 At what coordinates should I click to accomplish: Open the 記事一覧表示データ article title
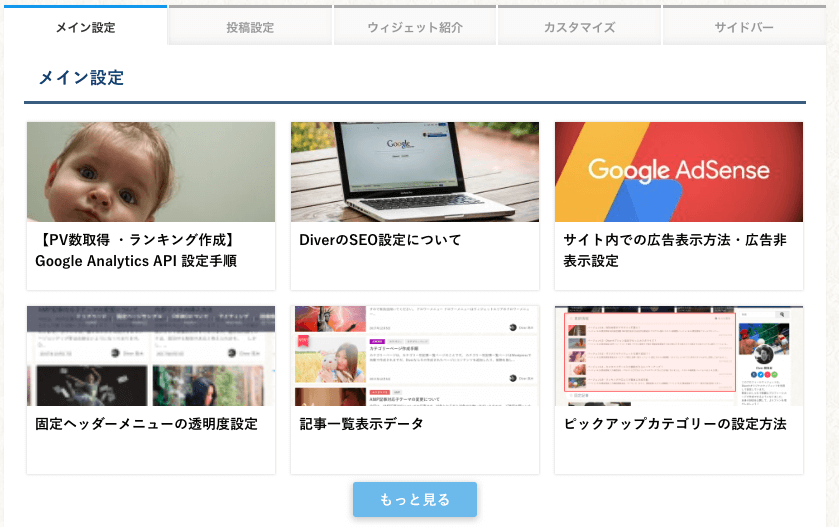click(361, 424)
